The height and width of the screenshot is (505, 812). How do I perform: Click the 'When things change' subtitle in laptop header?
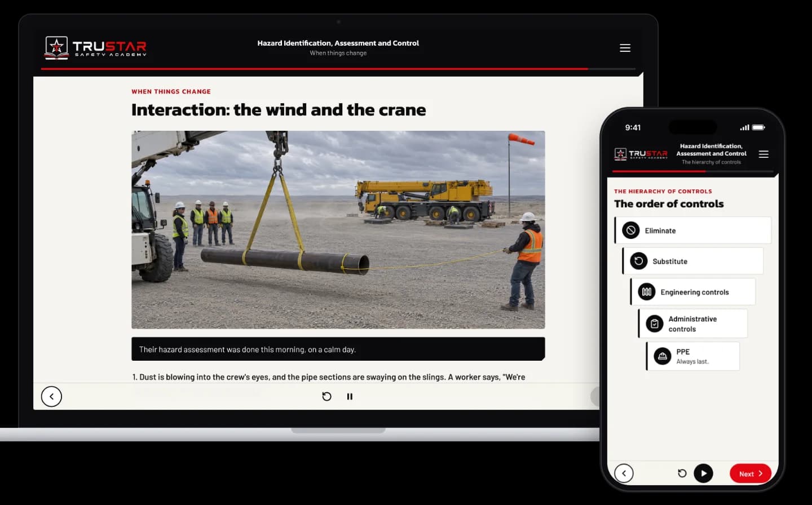coord(338,53)
